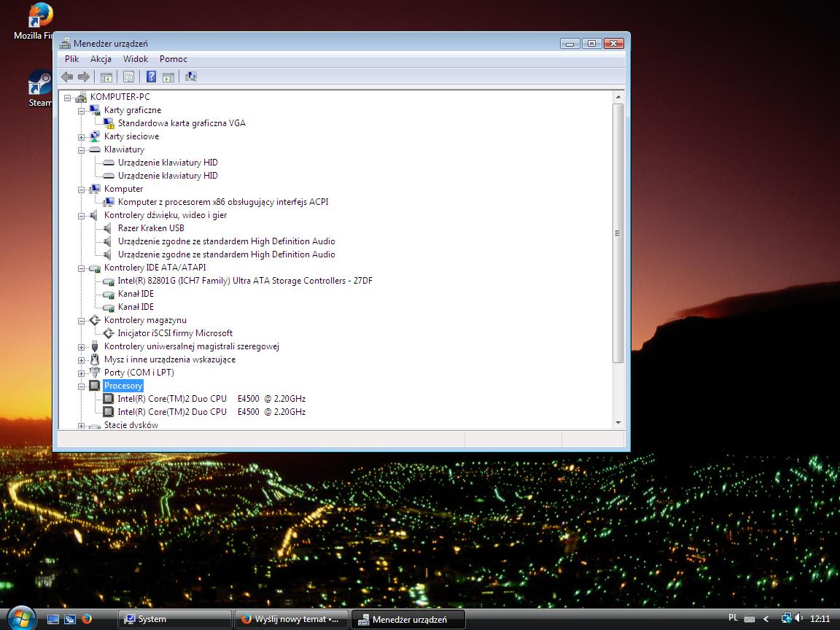Click the Porty (COM i LPT) icon

pyautogui.click(x=95, y=373)
